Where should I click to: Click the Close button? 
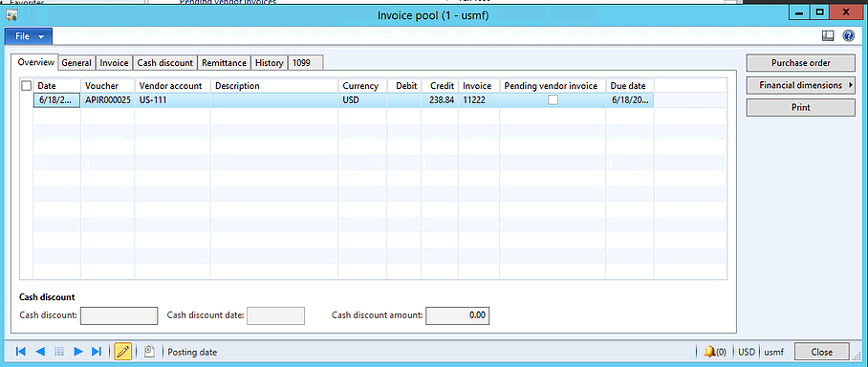821,352
